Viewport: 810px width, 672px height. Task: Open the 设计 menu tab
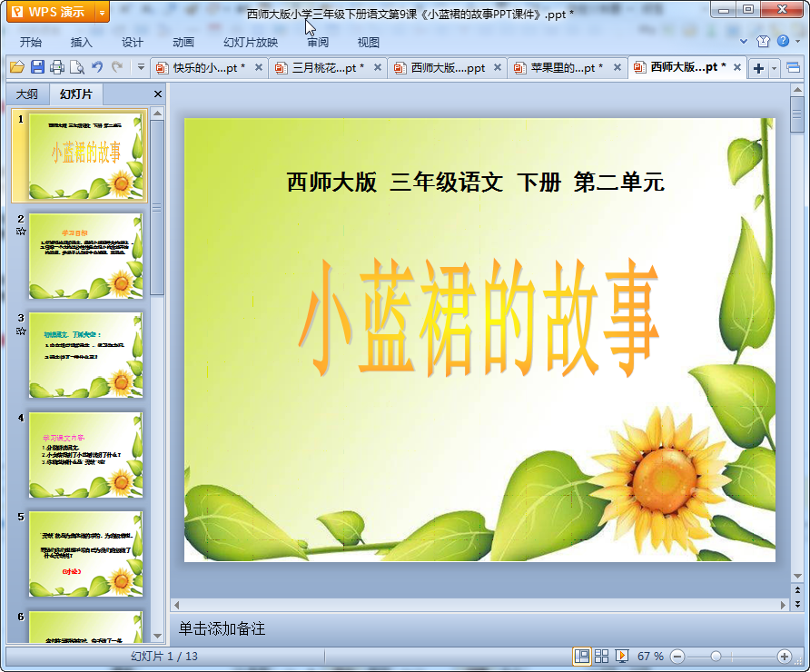133,43
